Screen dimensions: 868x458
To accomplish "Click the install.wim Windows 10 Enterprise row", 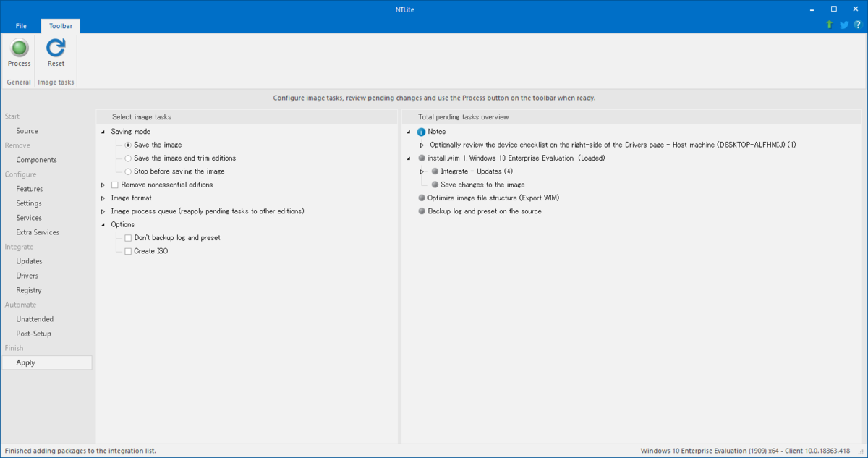I will [x=516, y=158].
